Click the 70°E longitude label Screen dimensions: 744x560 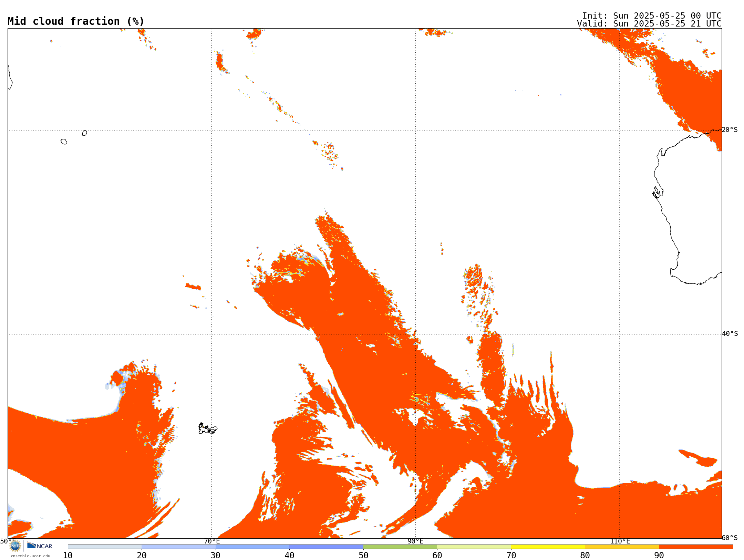coord(211,541)
